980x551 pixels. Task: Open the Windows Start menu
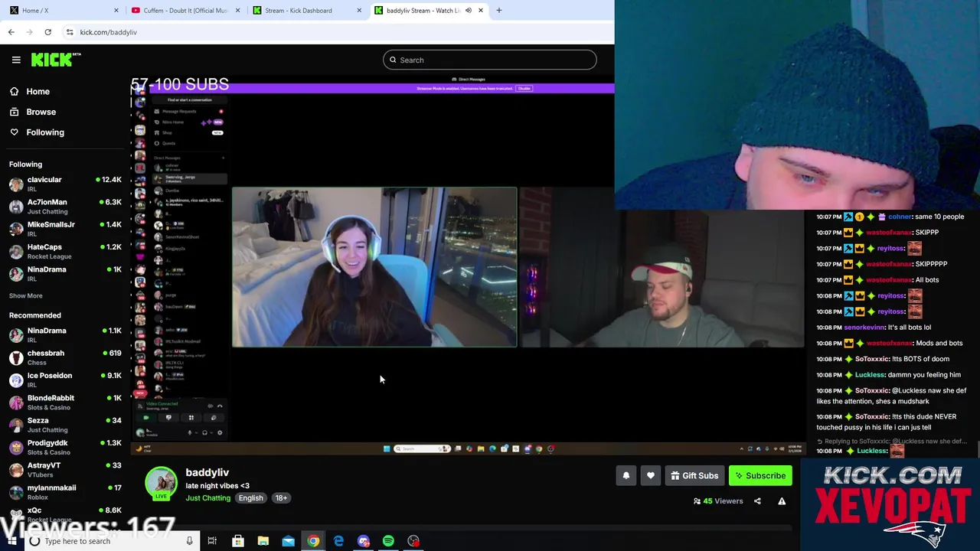pyautogui.click(x=11, y=541)
